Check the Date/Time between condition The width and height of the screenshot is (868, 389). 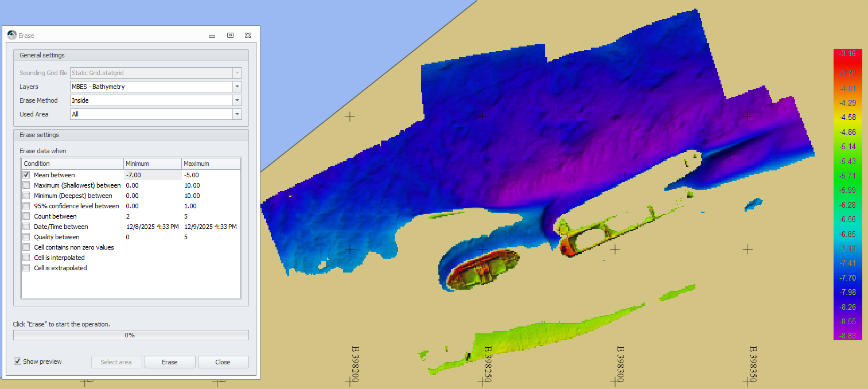click(26, 227)
